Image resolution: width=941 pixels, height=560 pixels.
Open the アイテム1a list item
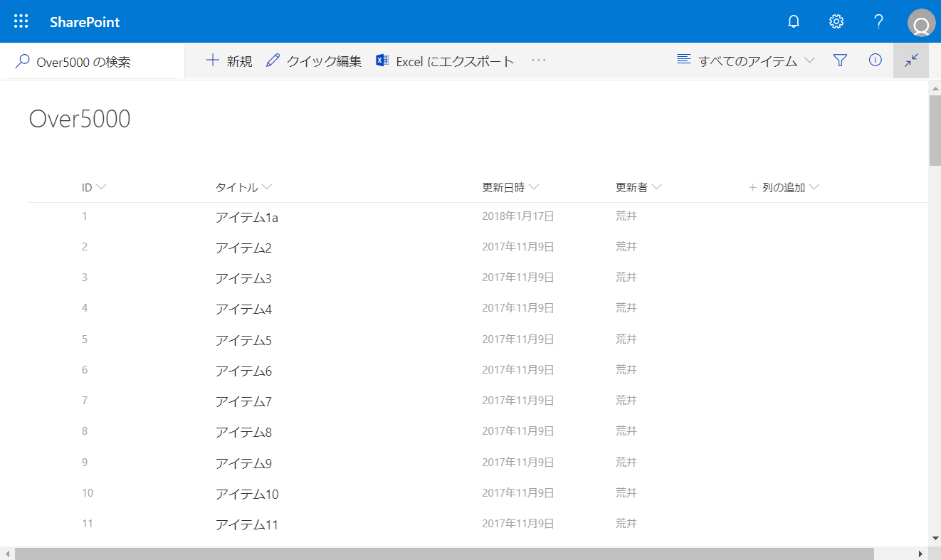(246, 218)
